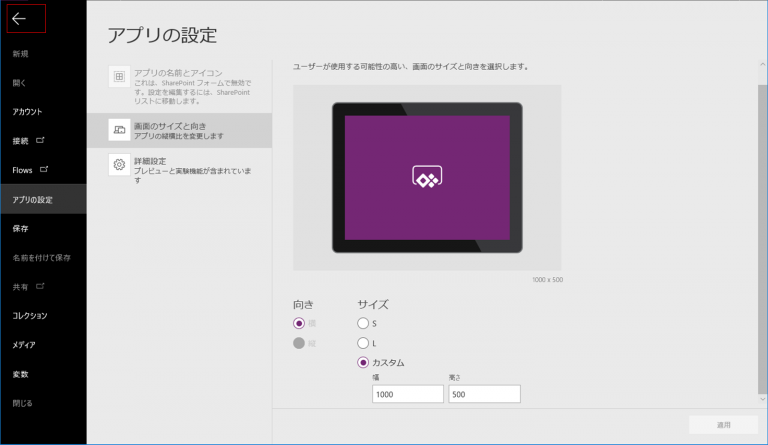The width and height of the screenshot is (768, 445).
Task: Go to the 保存 menu item
Action: pos(20,228)
